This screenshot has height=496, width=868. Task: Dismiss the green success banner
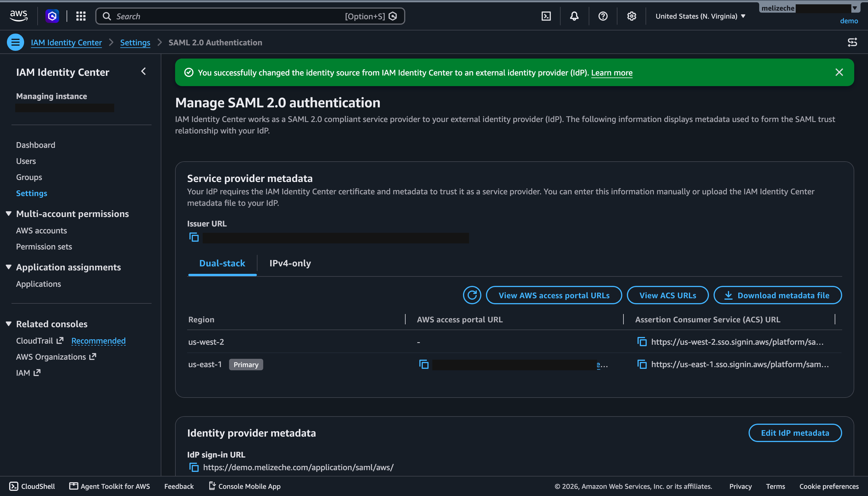(x=839, y=72)
